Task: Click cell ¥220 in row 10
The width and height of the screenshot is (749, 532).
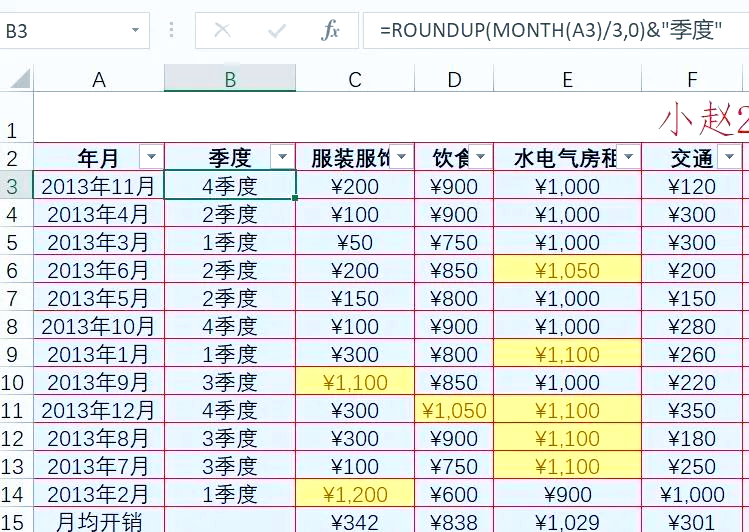Action: pos(692,382)
